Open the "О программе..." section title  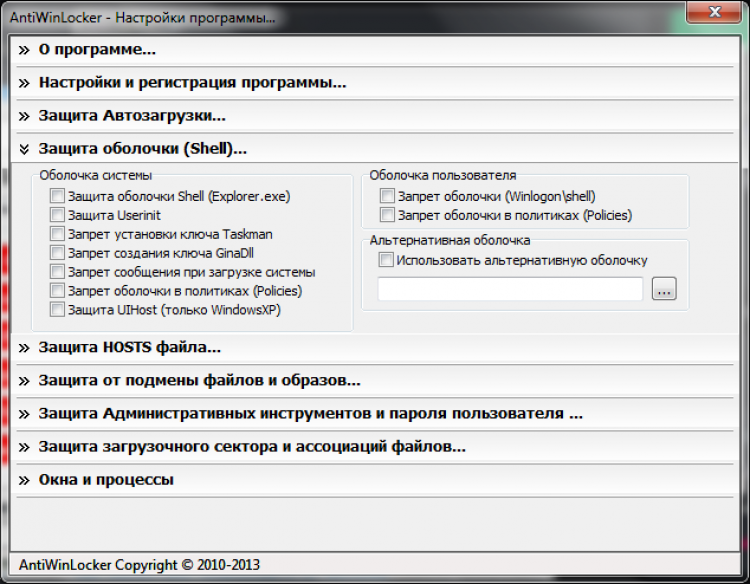click(x=97, y=49)
